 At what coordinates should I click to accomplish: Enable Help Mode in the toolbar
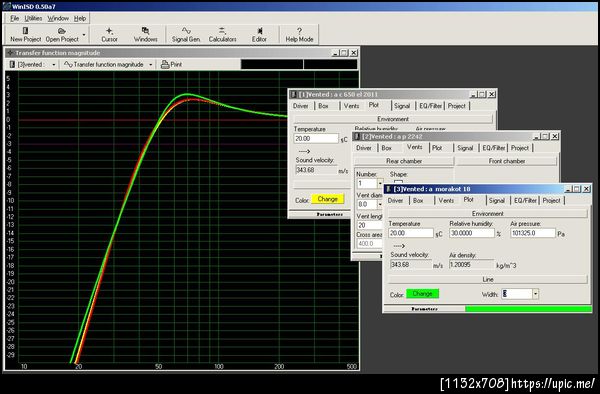tap(299, 34)
